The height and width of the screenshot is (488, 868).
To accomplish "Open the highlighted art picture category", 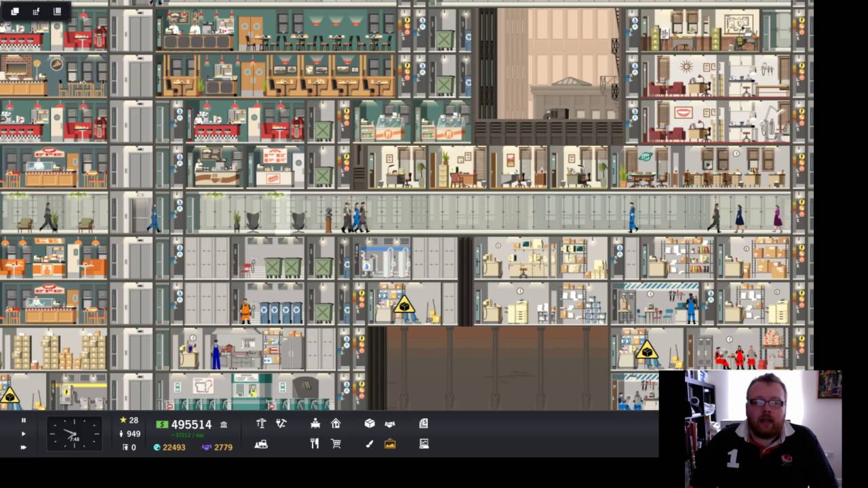I will tap(390, 444).
